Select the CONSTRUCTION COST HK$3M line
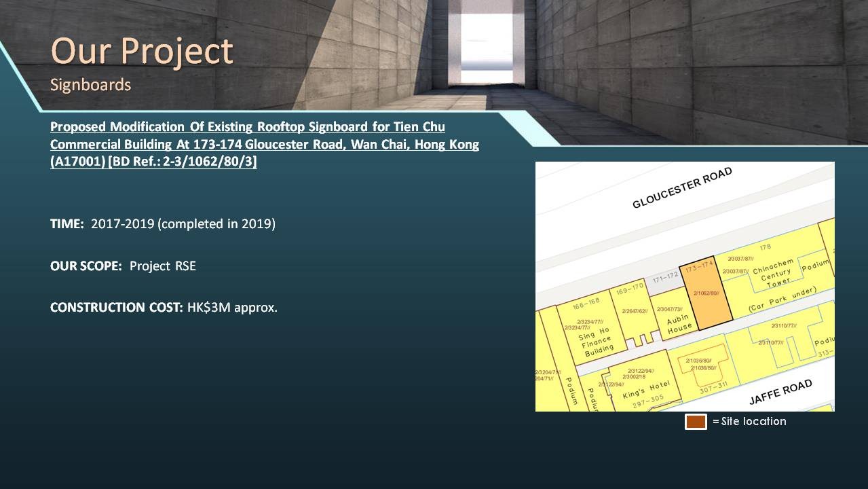The height and width of the screenshot is (489, 868). pyautogui.click(x=164, y=307)
